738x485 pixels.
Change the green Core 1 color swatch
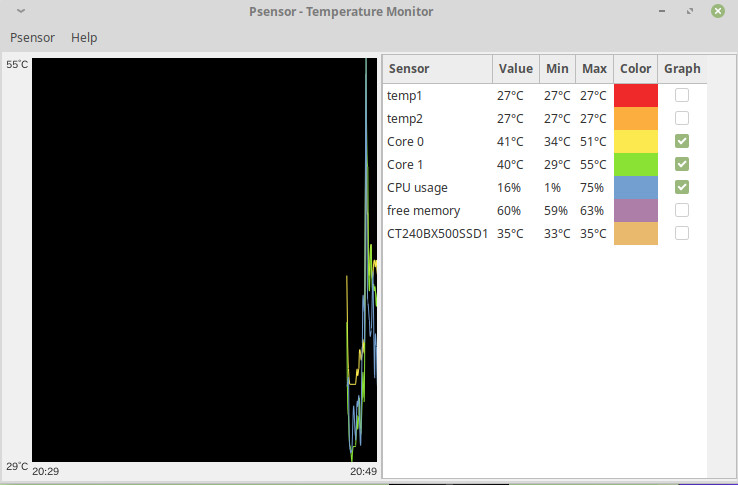pyautogui.click(x=635, y=164)
